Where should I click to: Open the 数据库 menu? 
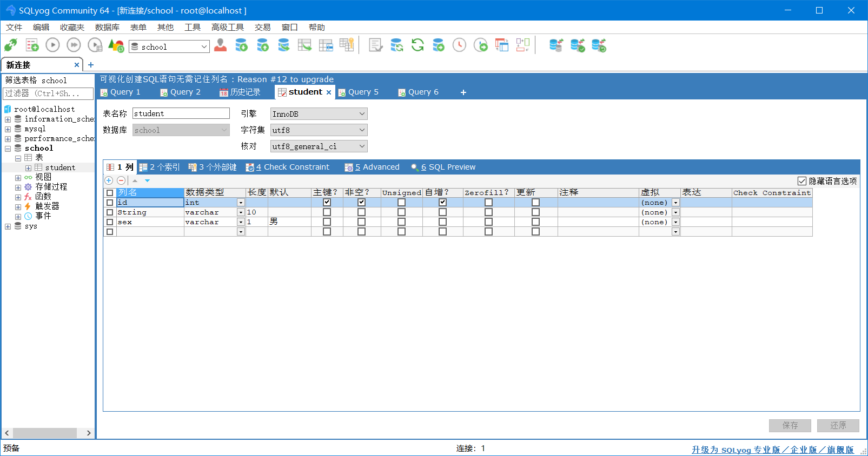[107, 27]
